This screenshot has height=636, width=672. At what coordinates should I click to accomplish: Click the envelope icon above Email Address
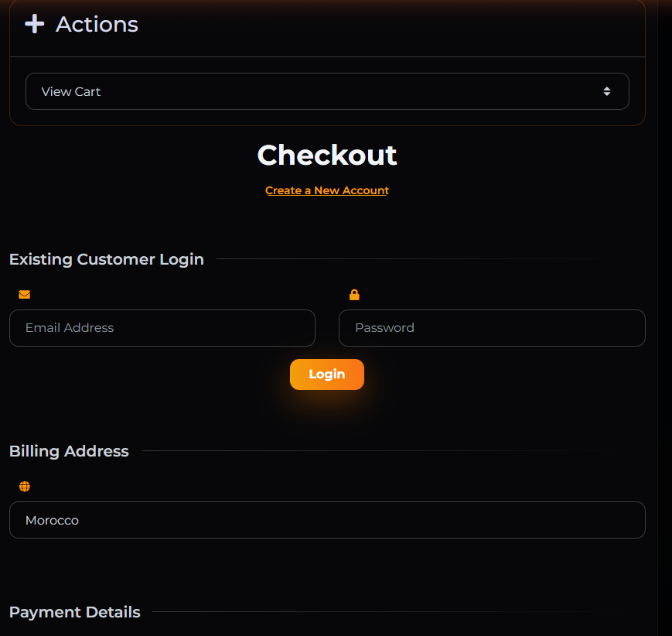tap(25, 295)
